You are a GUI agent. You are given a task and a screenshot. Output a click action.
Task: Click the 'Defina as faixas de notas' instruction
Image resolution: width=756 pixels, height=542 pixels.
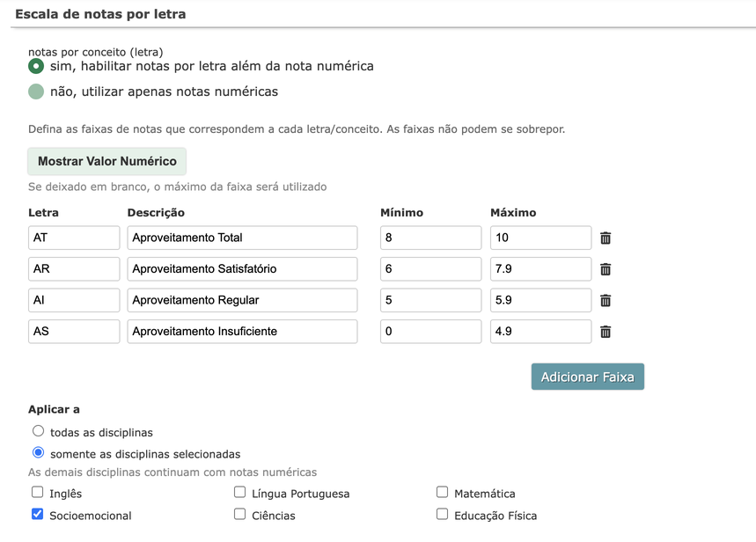(297, 129)
